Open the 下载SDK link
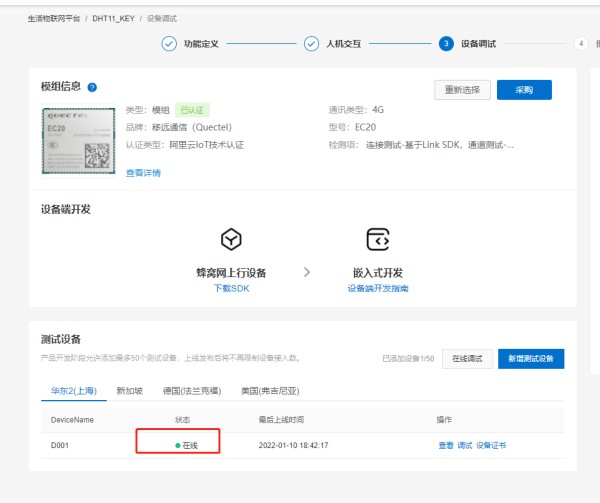The width and height of the screenshot is (600, 503). pyautogui.click(x=231, y=288)
